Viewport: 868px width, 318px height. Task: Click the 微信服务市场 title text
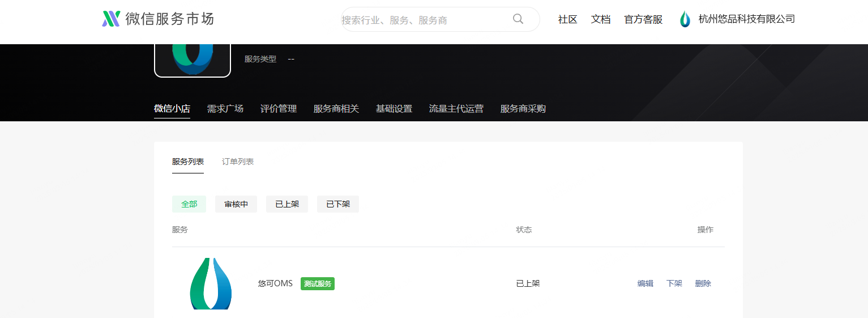[170, 19]
